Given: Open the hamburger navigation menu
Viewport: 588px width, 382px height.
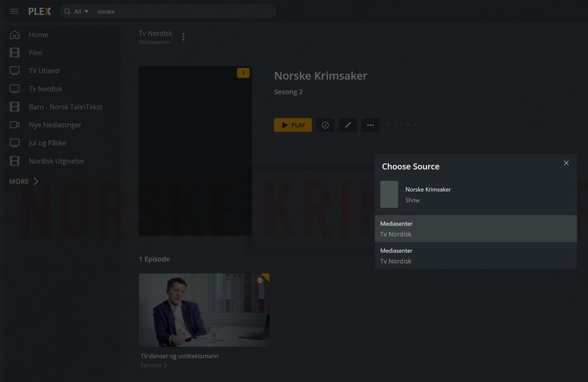Looking at the screenshot, I should click(14, 11).
